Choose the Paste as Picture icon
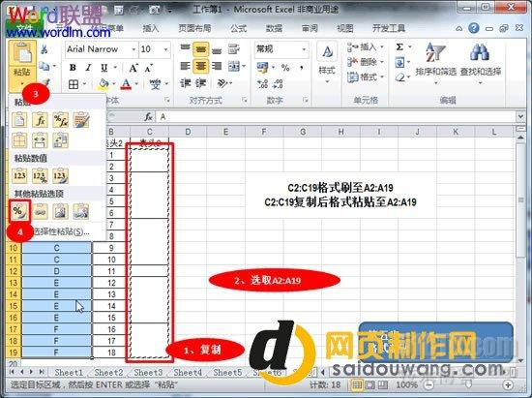This screenshot has width=532, height=398. tap(61, 211)
